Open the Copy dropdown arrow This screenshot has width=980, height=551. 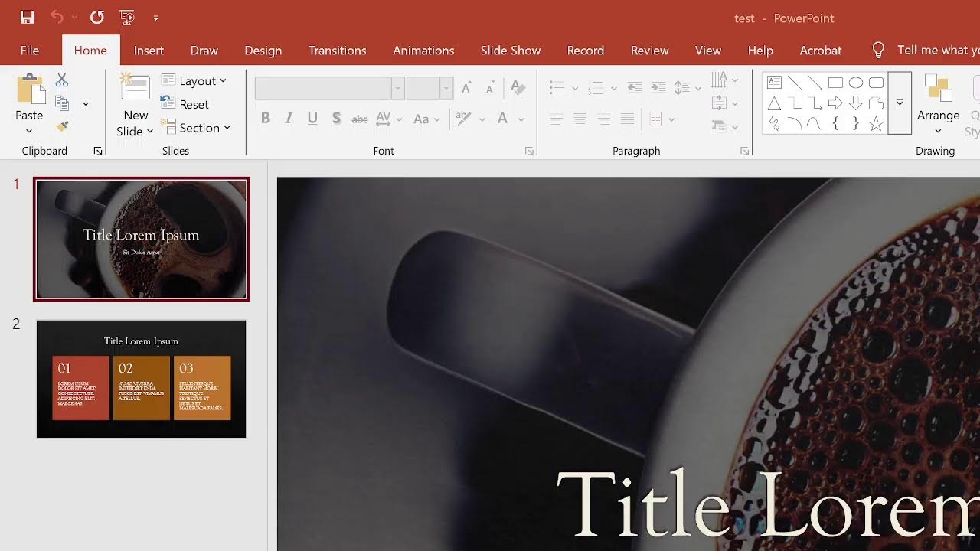tap(85, 104)
